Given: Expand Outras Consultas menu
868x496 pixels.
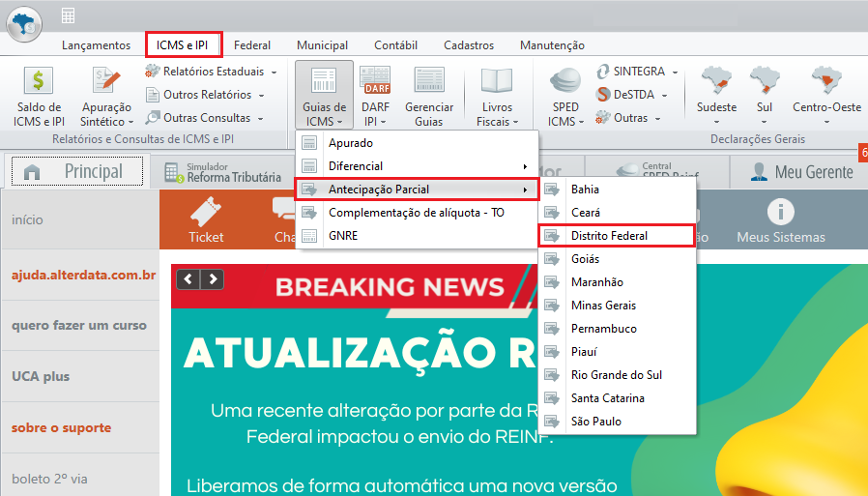Looking at the screenshot, I should [x=204, y=118].
